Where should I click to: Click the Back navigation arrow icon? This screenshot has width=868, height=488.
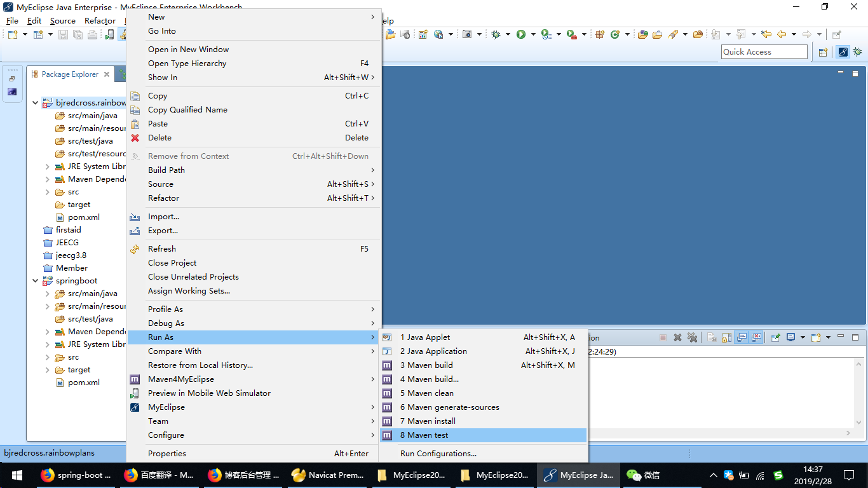782,34
